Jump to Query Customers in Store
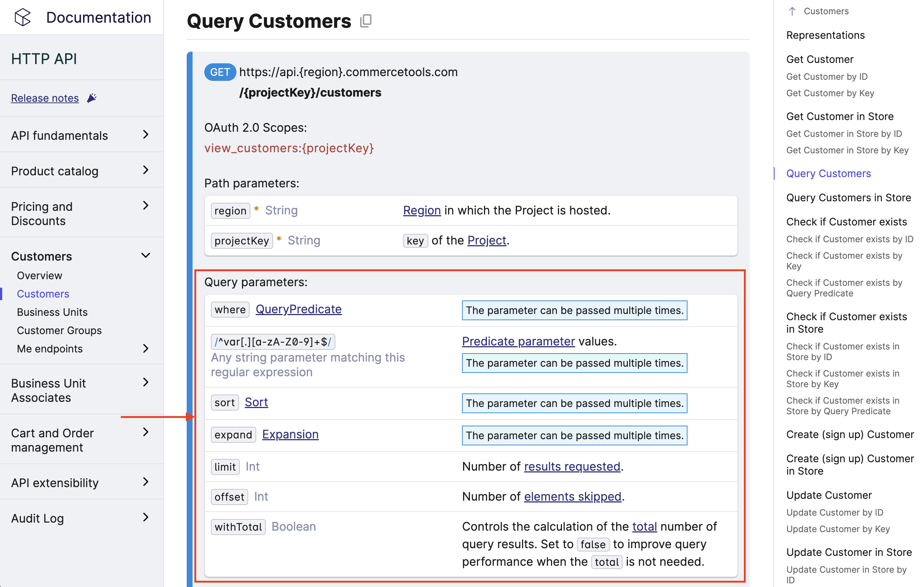This screenshot has width=924, height=587. point(848,198)
